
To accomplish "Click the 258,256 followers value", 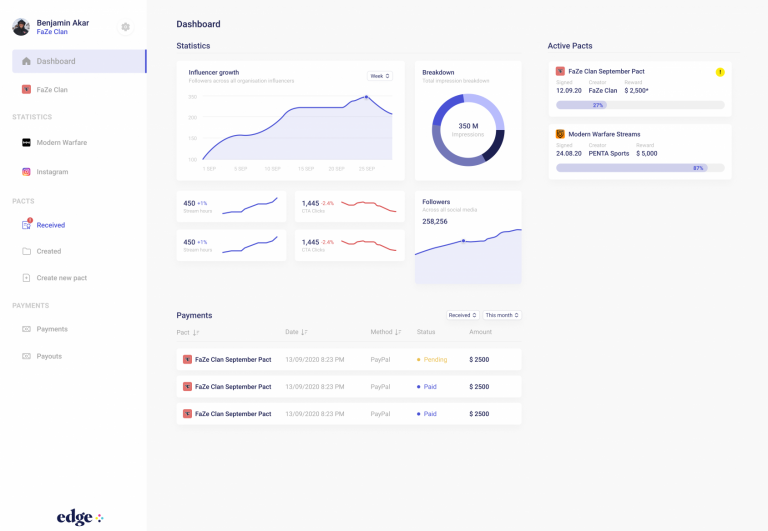I will (435, 221).
